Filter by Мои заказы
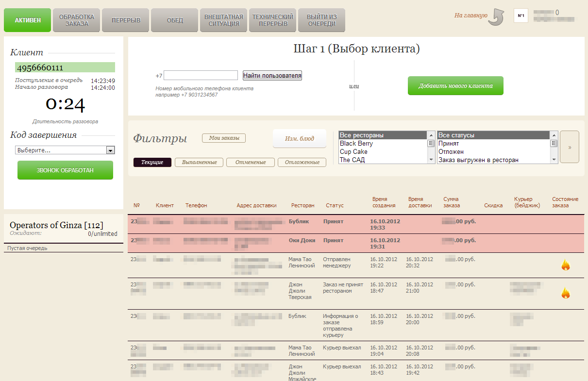This screenshot has width=588, height=381. 224,138
